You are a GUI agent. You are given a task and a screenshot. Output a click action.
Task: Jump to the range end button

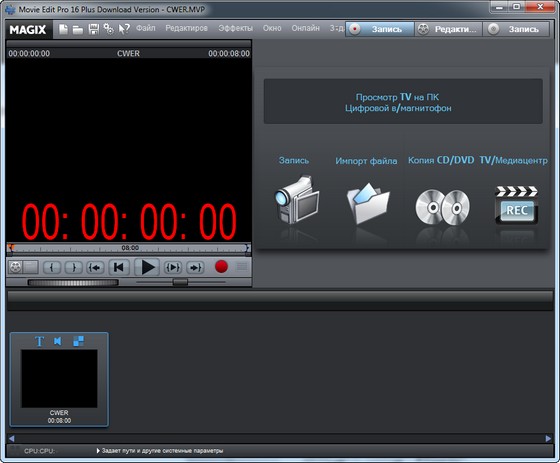pyautogui.click(x=195, y=268)
